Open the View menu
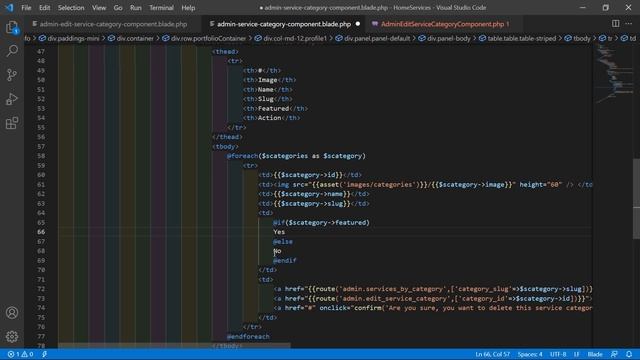This screenshot has height=360, width=640. point(99,8)
